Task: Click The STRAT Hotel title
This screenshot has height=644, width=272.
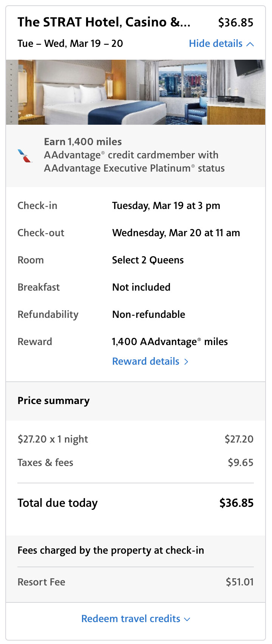Action: click(x=104, y=22)
